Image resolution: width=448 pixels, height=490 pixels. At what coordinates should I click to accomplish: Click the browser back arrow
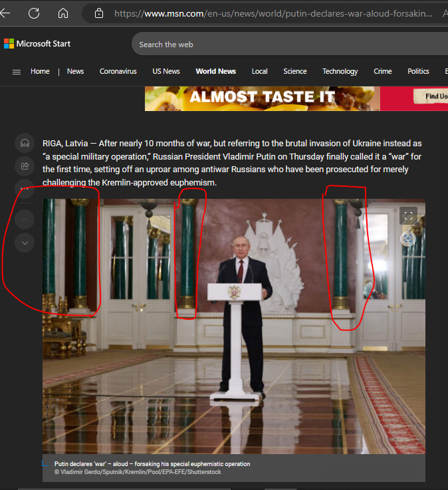(5, 13)
